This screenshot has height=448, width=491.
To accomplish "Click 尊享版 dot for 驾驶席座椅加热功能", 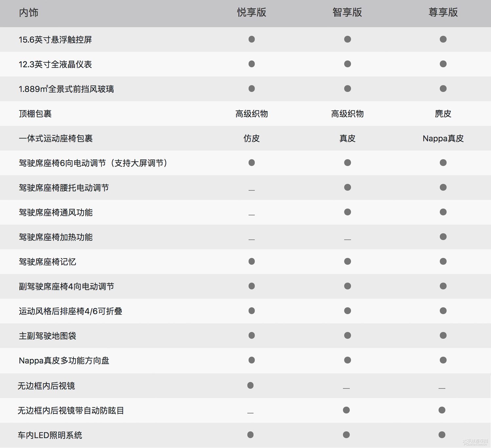I will pos(443,237).
